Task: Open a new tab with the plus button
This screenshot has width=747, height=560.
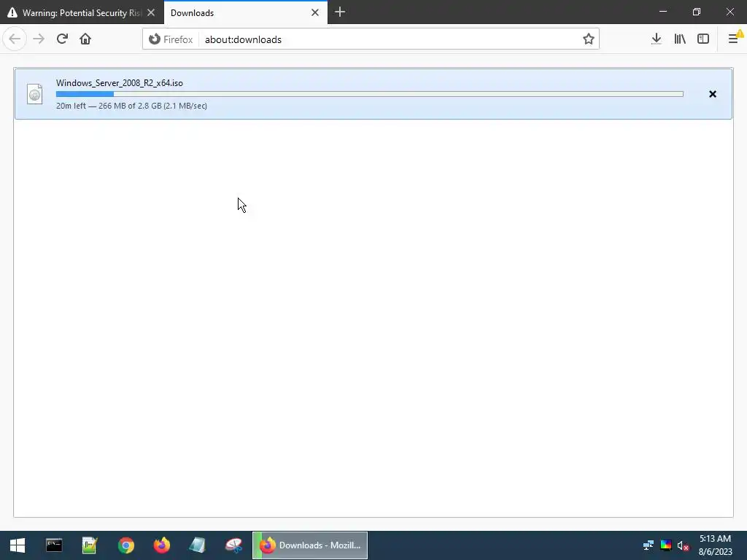Action: (x=340, y=12)
